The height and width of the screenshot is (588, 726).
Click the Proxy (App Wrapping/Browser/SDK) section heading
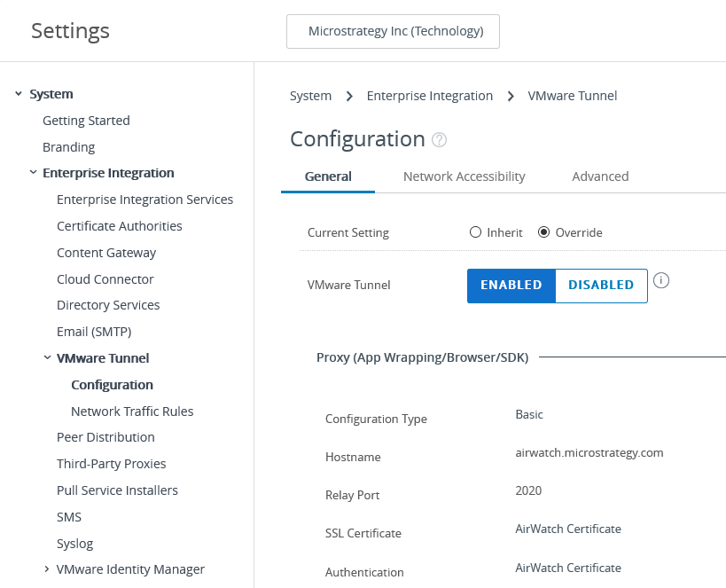click(x=422, y=357)
